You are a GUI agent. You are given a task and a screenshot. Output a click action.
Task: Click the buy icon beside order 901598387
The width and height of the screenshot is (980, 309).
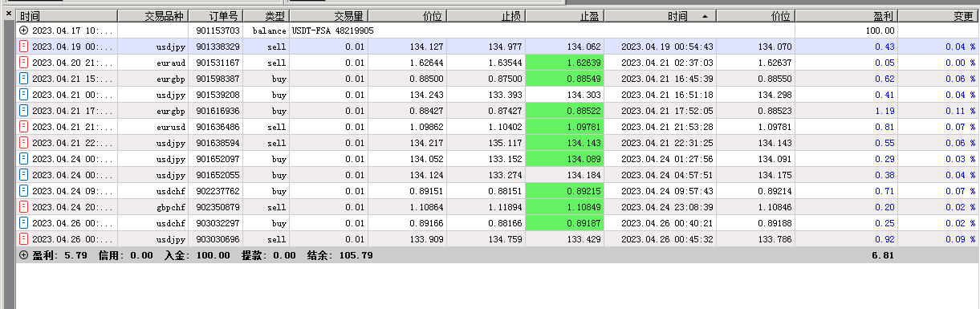click(23, 79)
